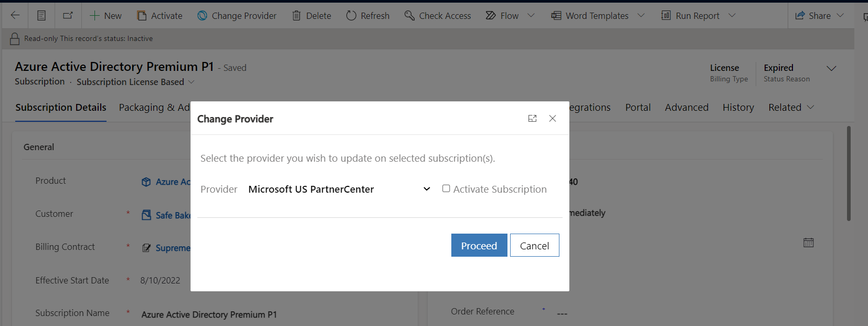Click the product cube icon

[146, 182]
